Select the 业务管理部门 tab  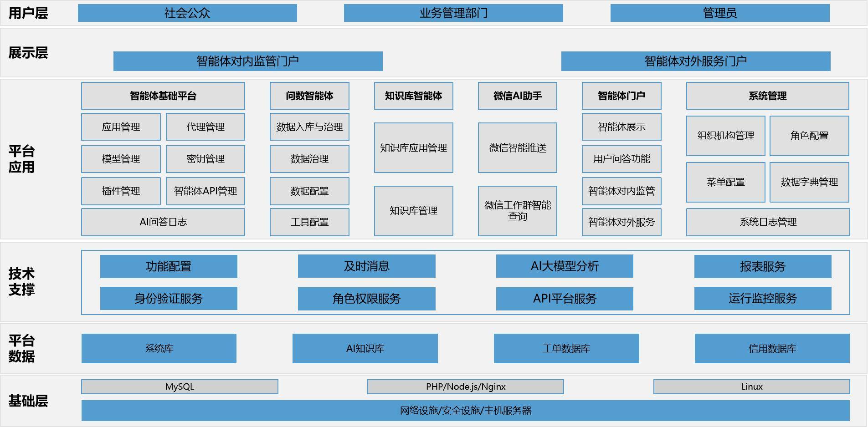point(453,13)
